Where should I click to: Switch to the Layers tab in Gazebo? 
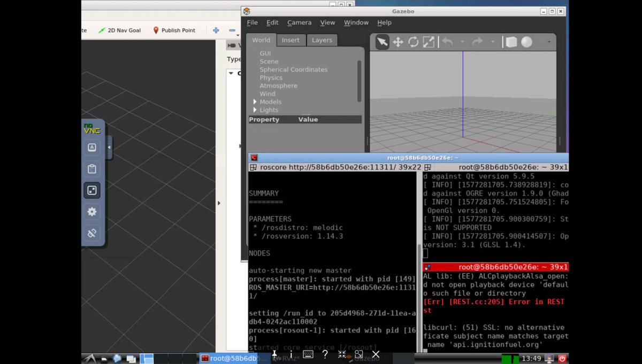pyautogui.click(x=322, y=40)
